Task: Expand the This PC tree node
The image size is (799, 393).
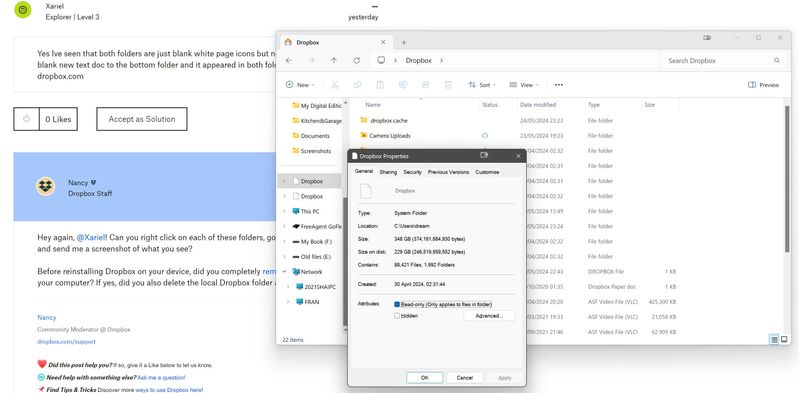Action: [x=284, y=211]
